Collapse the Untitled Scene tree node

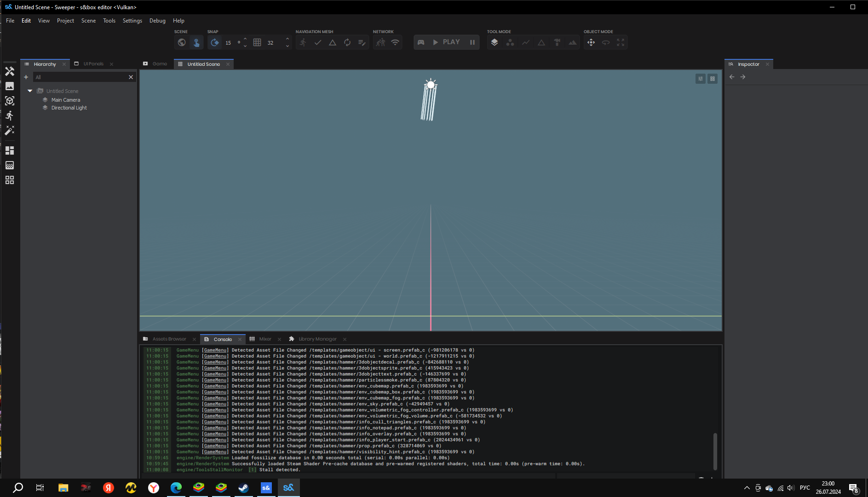pyautogui.click(x=30, y=91)
